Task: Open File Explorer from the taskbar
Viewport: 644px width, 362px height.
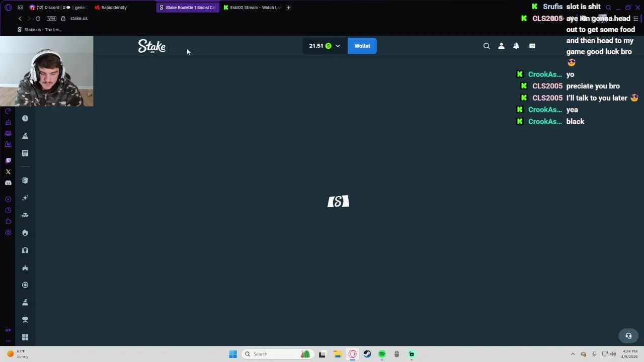Action: pos(338,354)
